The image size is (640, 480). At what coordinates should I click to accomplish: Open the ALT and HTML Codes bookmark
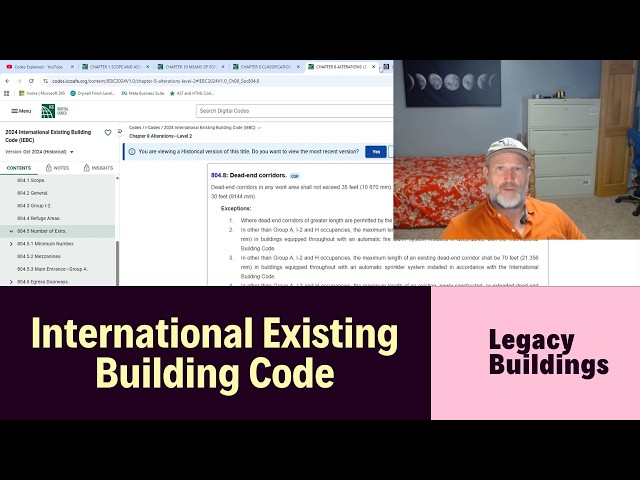pyautogui.click(x=191, y=93)
